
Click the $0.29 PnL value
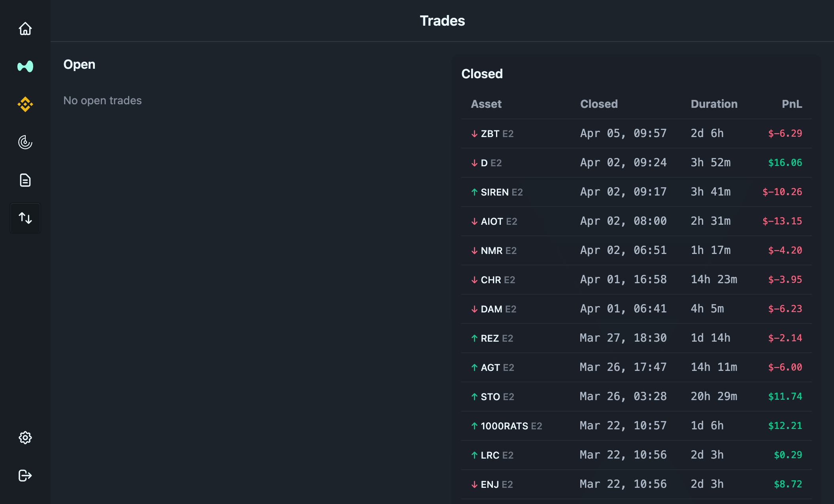[x=788, y=455]
